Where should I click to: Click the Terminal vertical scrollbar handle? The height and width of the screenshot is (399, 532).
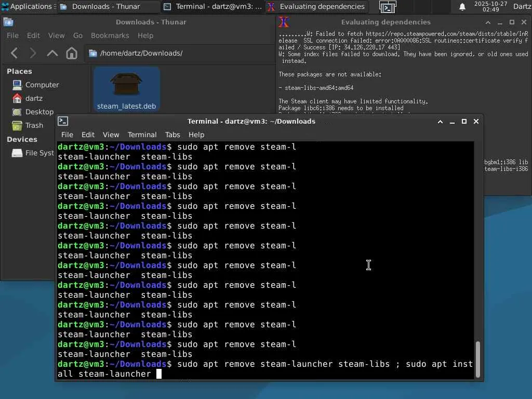point(478,360)
